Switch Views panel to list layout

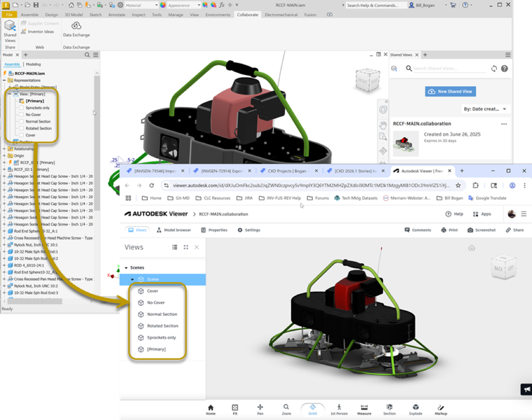click(175, 247)
